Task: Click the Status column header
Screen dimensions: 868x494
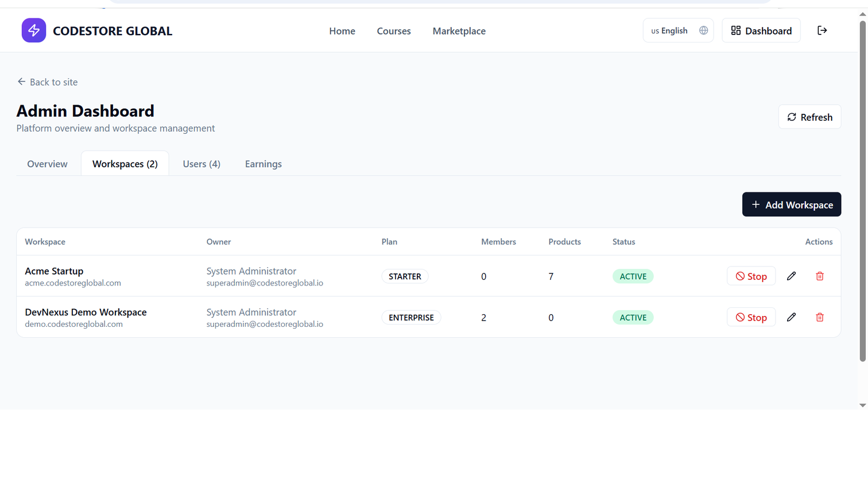Action: [x=623, y=242]
